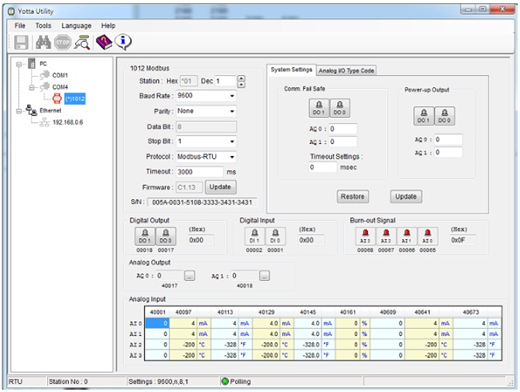Viewport: 520px width, 392px height.
Task: Open the Protocol Modbus-RTU dropdown
Action: [232, 157]
